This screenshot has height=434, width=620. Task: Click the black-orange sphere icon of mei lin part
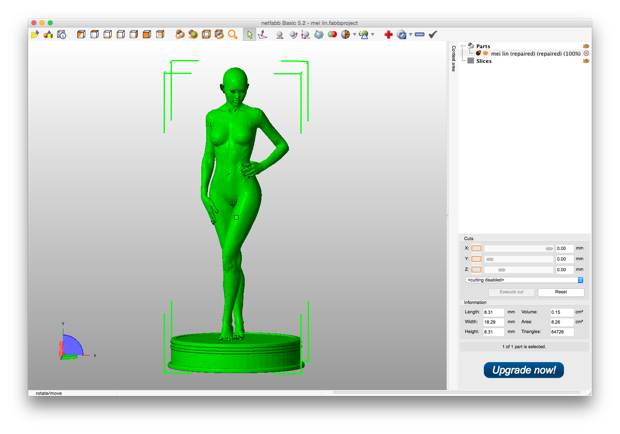pyautogui.click(x=478, y=53)
